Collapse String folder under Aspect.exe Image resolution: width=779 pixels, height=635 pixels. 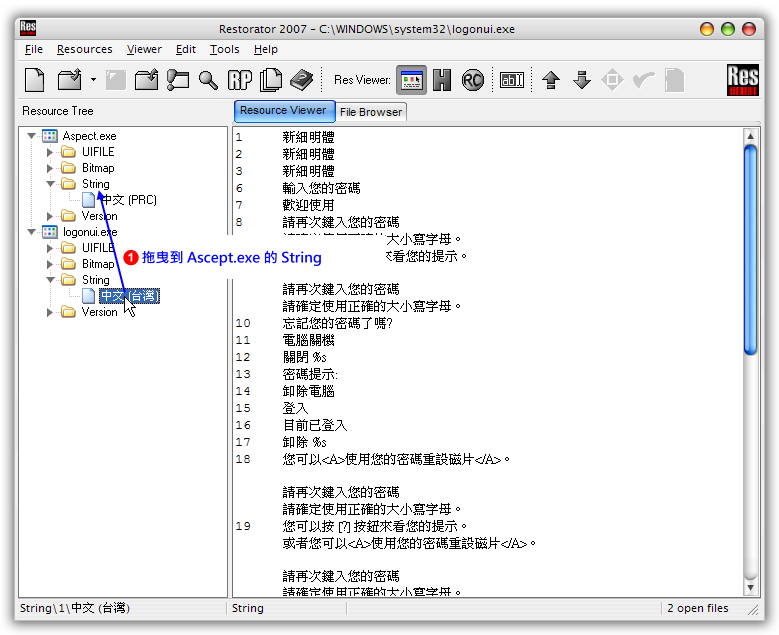click(x=50, y=184)
